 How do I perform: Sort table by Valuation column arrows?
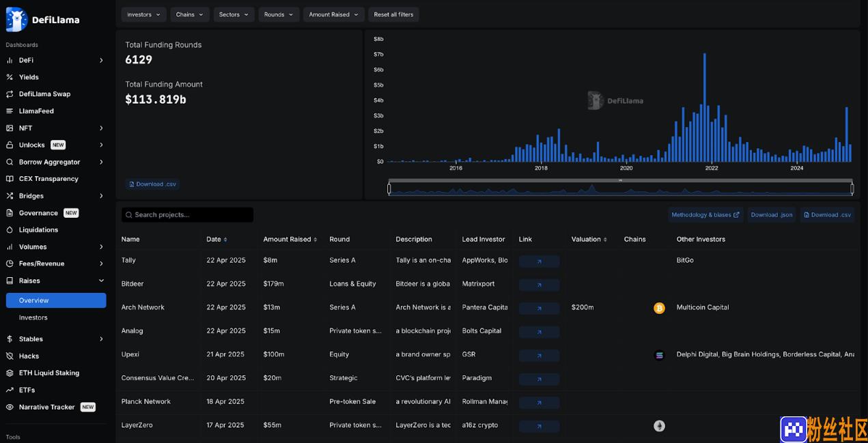pos(605,240)
